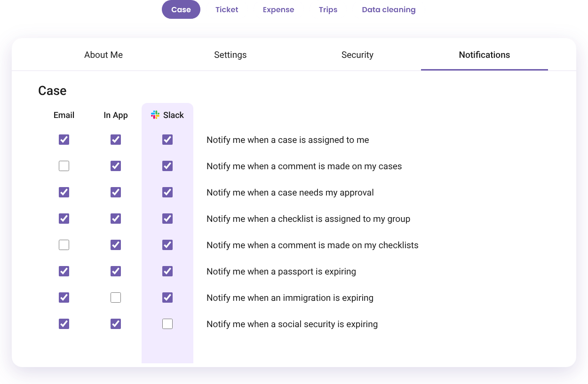Uncheck Slack for case assigned to me
Screen dimensions: 588x384
click(167, 140)
